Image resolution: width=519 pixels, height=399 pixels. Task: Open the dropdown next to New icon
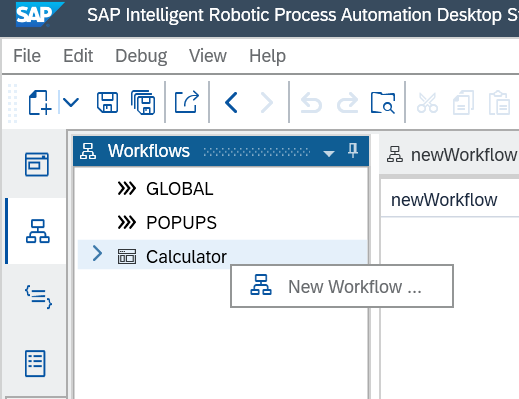point(71,102)
